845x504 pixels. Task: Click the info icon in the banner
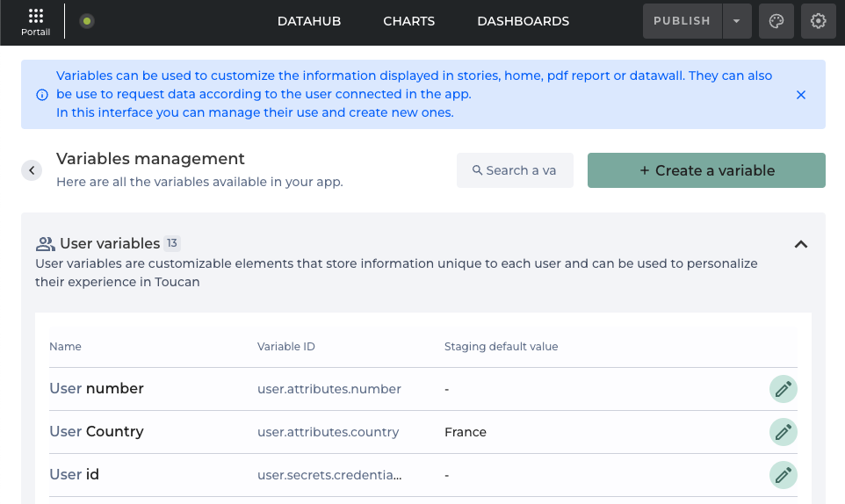click(42, 95)
